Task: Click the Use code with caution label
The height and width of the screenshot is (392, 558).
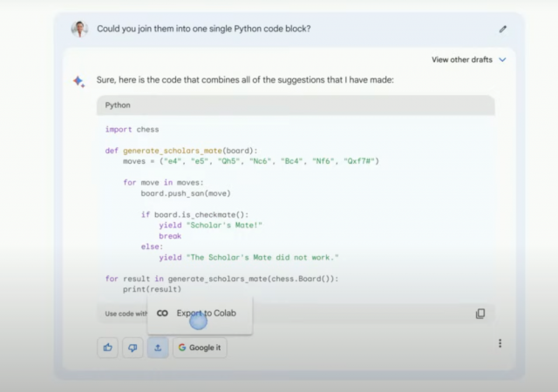Action: 126,314
